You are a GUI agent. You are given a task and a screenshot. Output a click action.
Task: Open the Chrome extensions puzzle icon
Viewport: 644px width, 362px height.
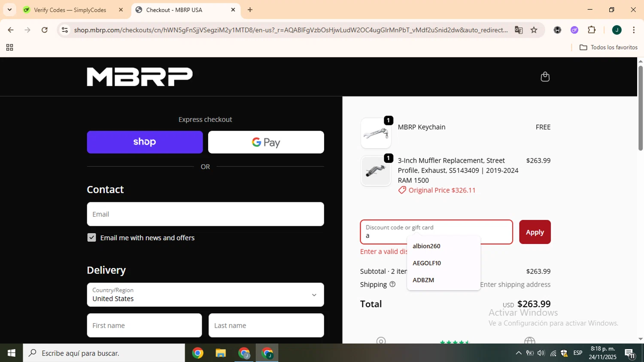coord(592,30)
